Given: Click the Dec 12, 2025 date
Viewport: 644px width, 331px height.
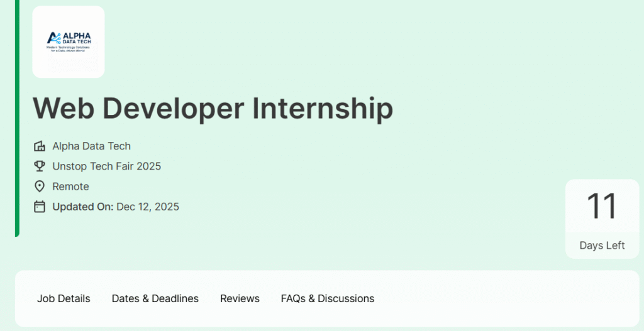Looking at the screenshot, I should 148,207.
